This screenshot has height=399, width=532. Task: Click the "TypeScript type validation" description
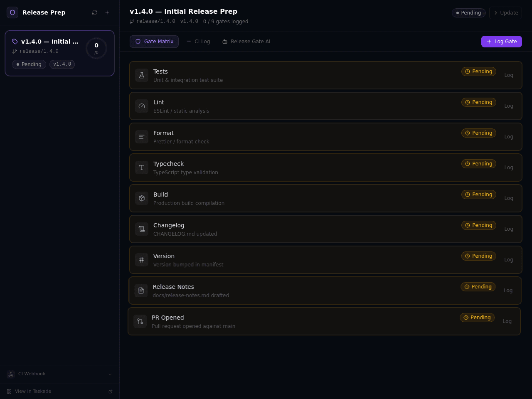(186, 172)
